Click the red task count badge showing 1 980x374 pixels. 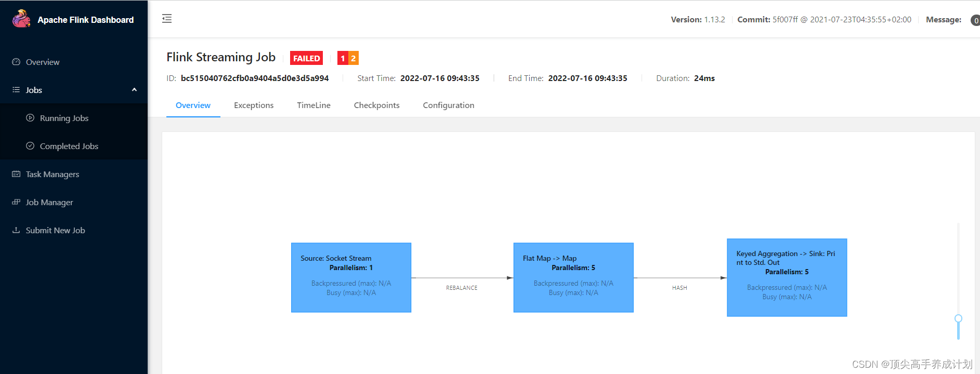(x=343, y=58)
